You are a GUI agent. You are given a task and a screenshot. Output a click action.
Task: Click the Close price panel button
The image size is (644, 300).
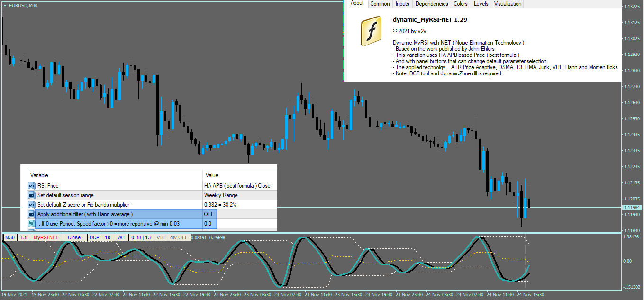[74, 237]
